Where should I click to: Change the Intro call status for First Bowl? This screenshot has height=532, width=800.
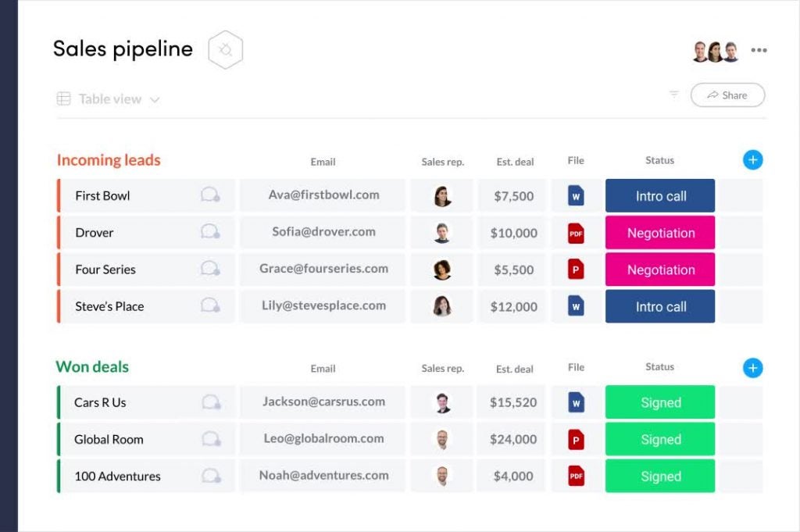coord(659,195)
